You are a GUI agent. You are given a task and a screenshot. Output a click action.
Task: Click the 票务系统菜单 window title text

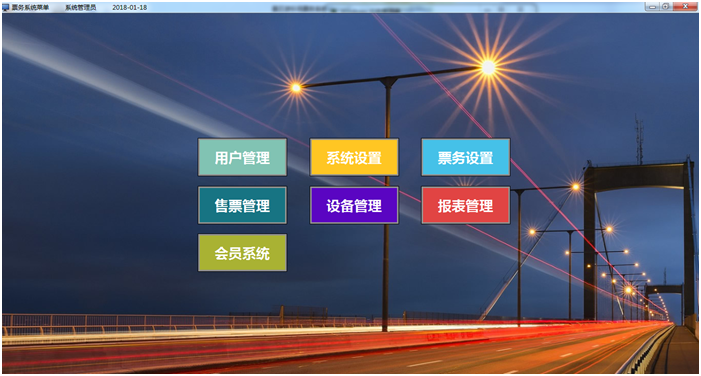pyautogui.click(x=30, y=7)
